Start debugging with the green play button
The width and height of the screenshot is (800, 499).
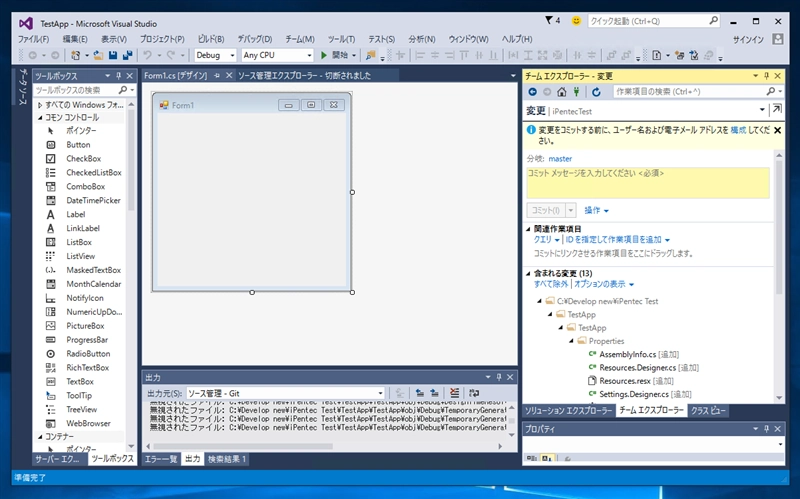tap(323, 55)
